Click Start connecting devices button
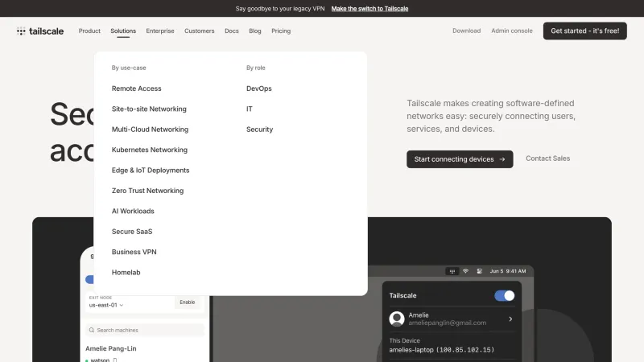The image size is (644, 362). pyautogui.click(x=460, y=159)
